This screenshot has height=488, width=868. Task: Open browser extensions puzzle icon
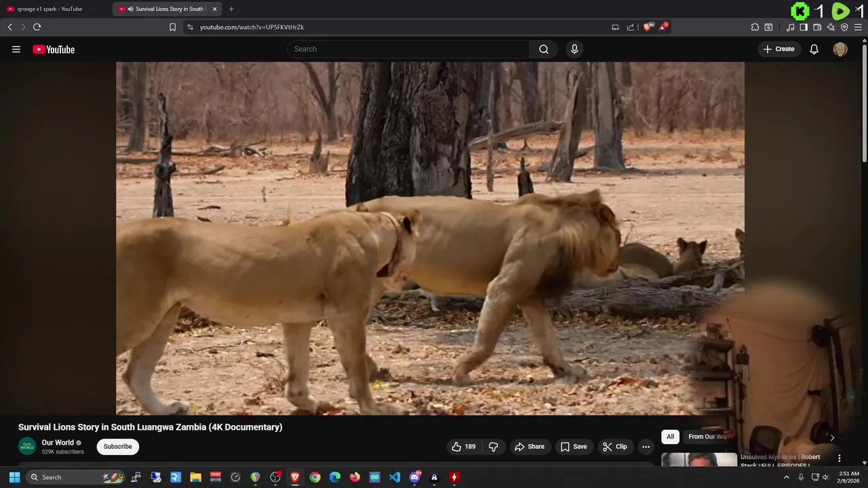(x=755, y=27)
